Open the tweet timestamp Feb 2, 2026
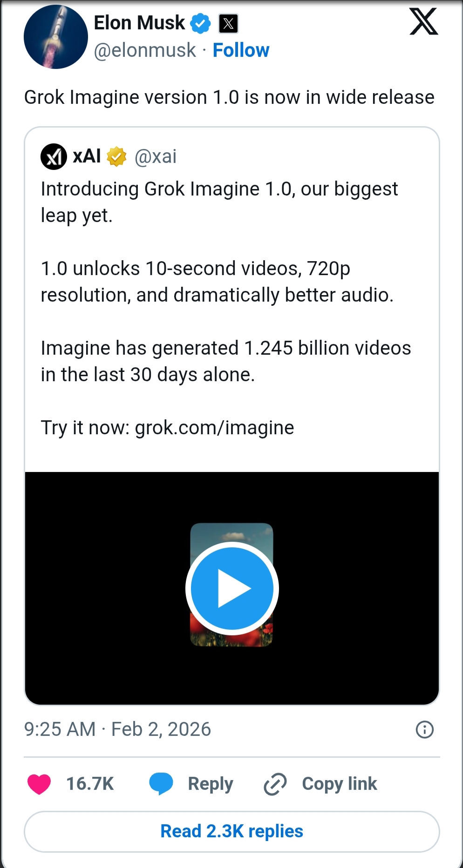Viewport: 463px width, 868px height. click(118, 729)
